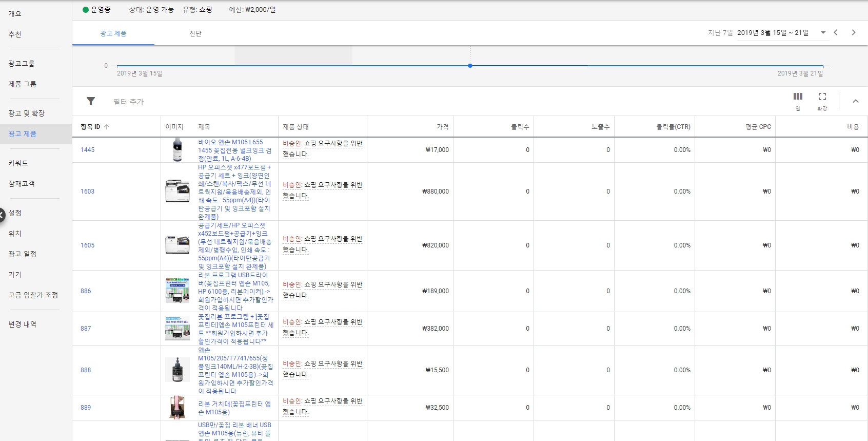This screenshot has height=441, width=868.
Task: Open item ID 1445 link
Action: click(88, 150)
